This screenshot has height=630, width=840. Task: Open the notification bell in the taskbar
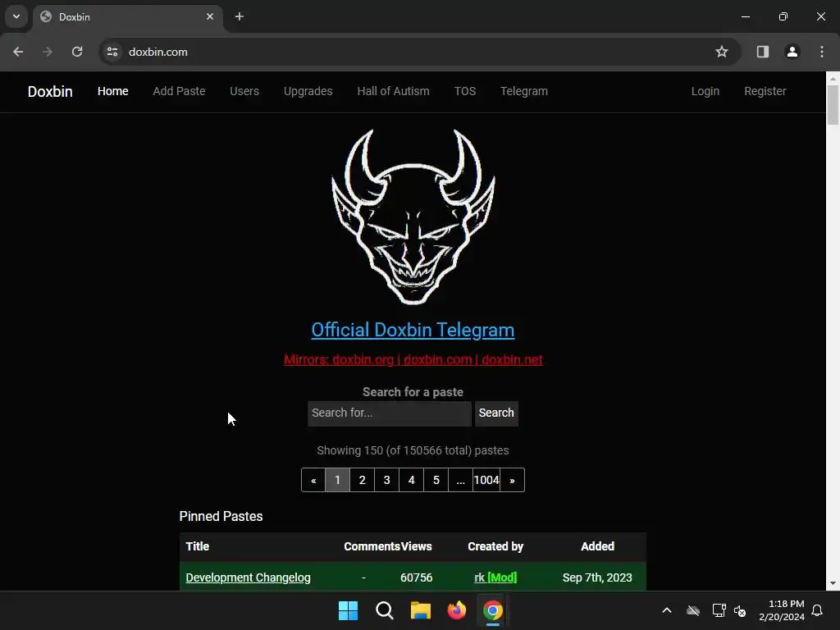(x=818, y=610)
